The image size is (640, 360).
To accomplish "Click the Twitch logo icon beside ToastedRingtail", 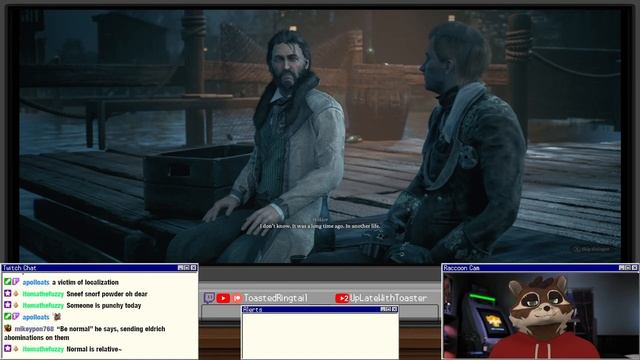I will pyautogui.click(x=209, y=298).
